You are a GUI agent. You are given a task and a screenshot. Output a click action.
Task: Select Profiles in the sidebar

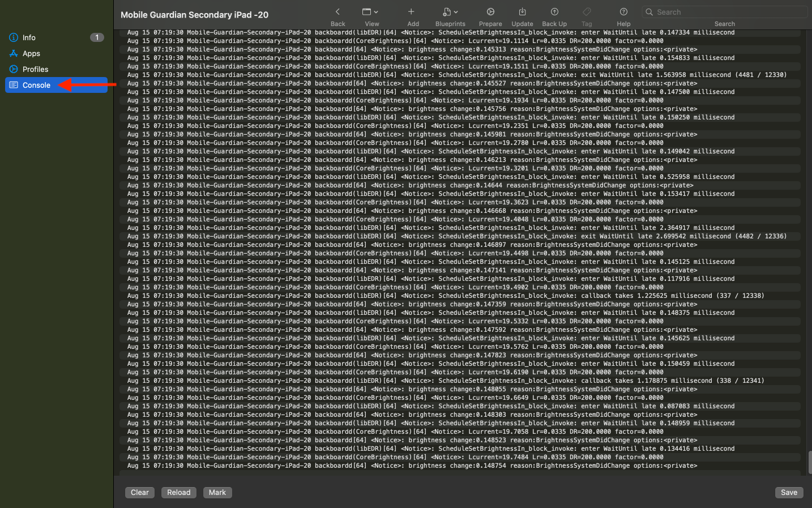56,69
